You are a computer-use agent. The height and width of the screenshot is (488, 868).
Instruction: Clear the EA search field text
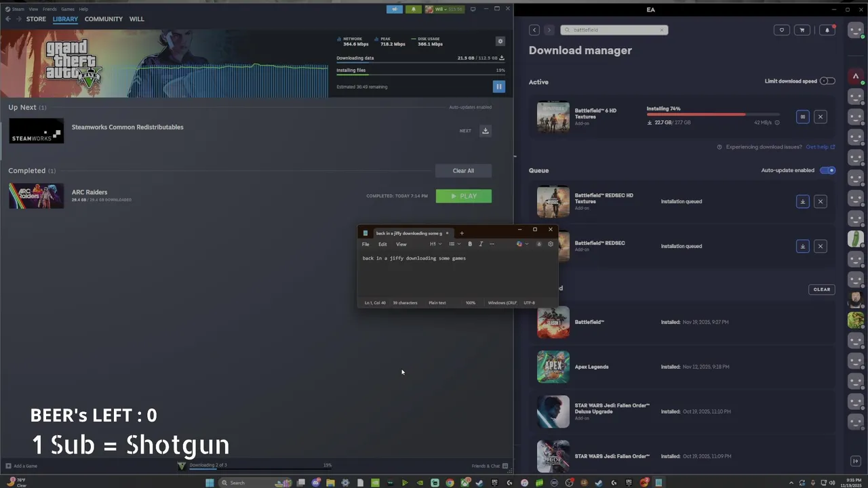click(x=662, y=30)
